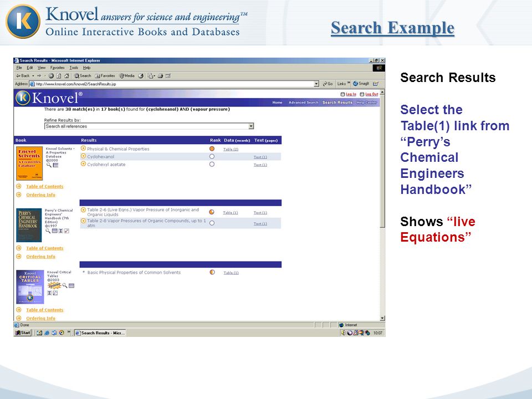Viewport: 532px width, 399px height.
Task: Click Text (1) link for Cyclohexyl acetate
Action: click(x=260, y=165)
